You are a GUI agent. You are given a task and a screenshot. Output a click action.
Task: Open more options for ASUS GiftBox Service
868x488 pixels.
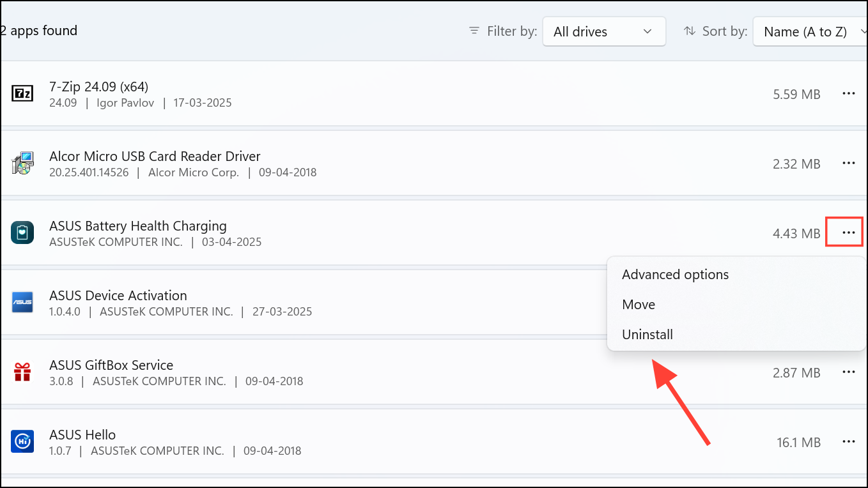[848, 372]
